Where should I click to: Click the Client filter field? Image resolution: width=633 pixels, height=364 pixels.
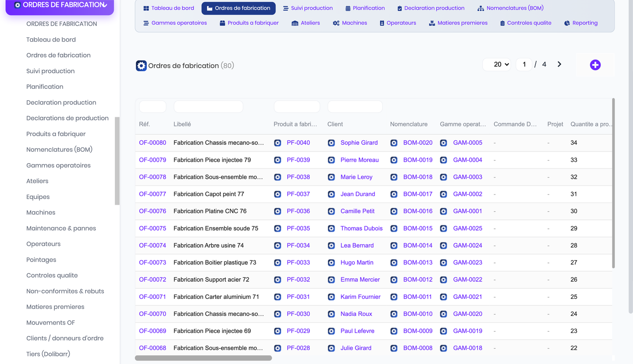tap(355, 106)
